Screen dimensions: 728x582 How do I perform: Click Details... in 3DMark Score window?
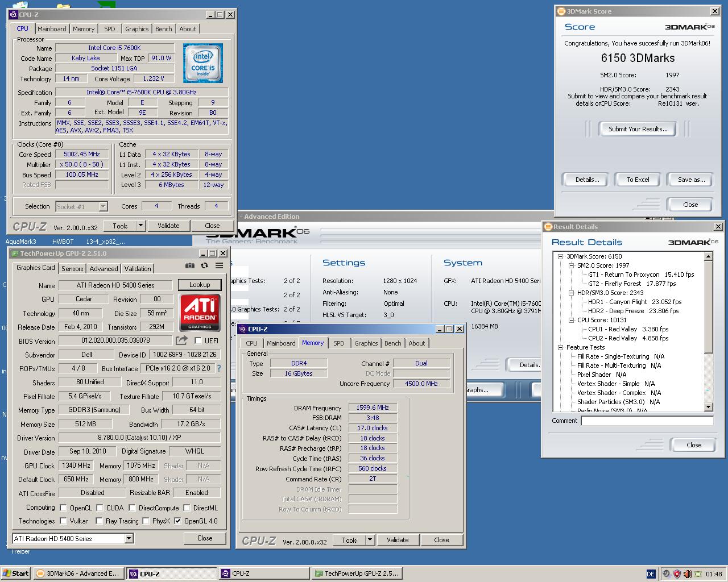[x=587, y=180]
